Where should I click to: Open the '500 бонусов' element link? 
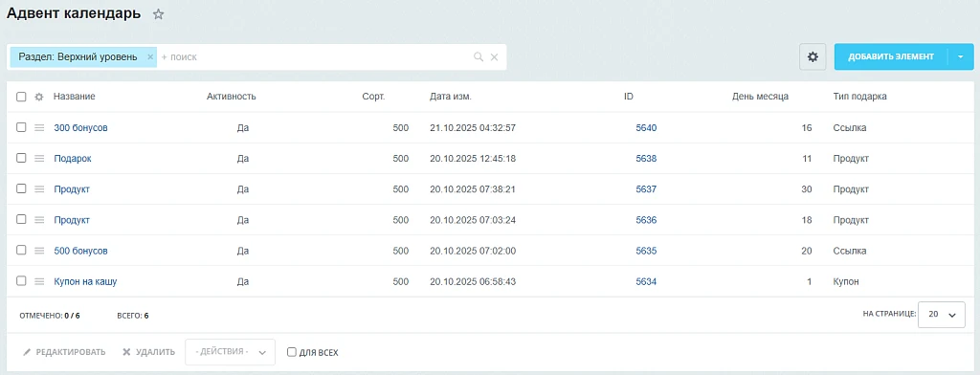coord(80,251)
